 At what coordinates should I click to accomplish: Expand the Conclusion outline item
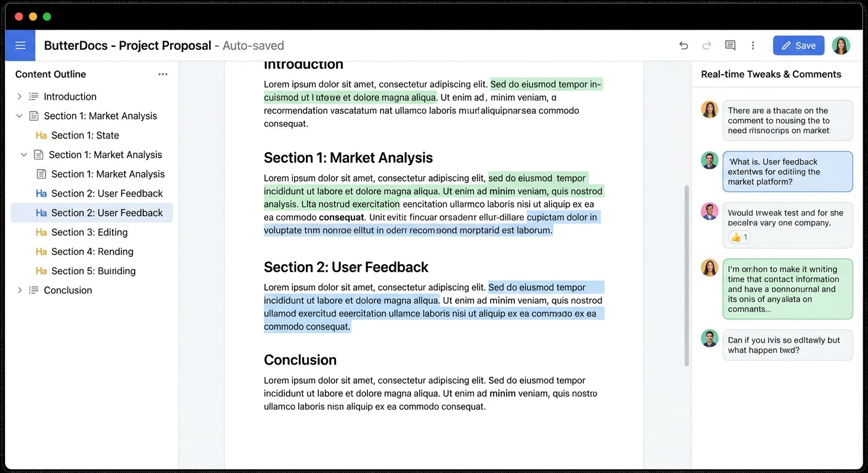pos(19,290)
